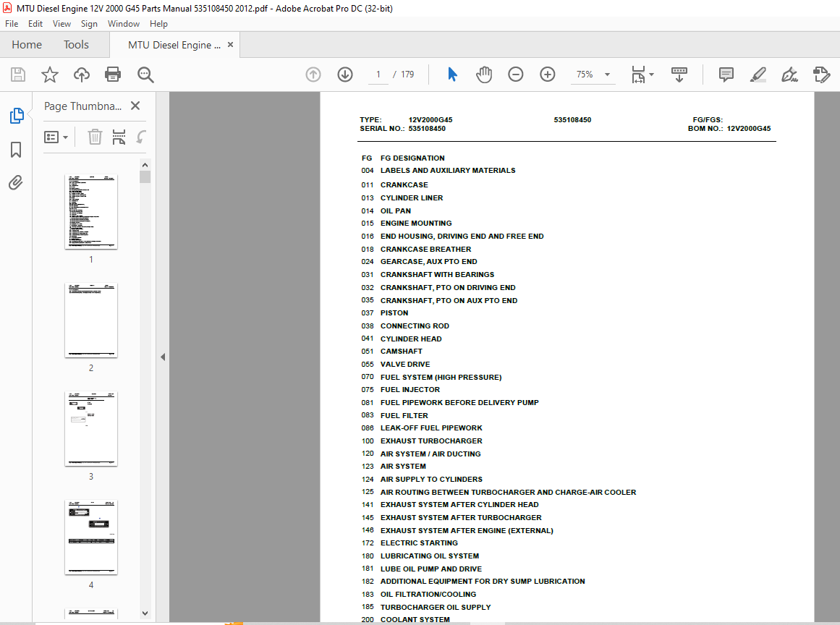The width and height of the screenshot is (840, 625).
Task: Print the document with the printer icon
Action: coord(112,75)
